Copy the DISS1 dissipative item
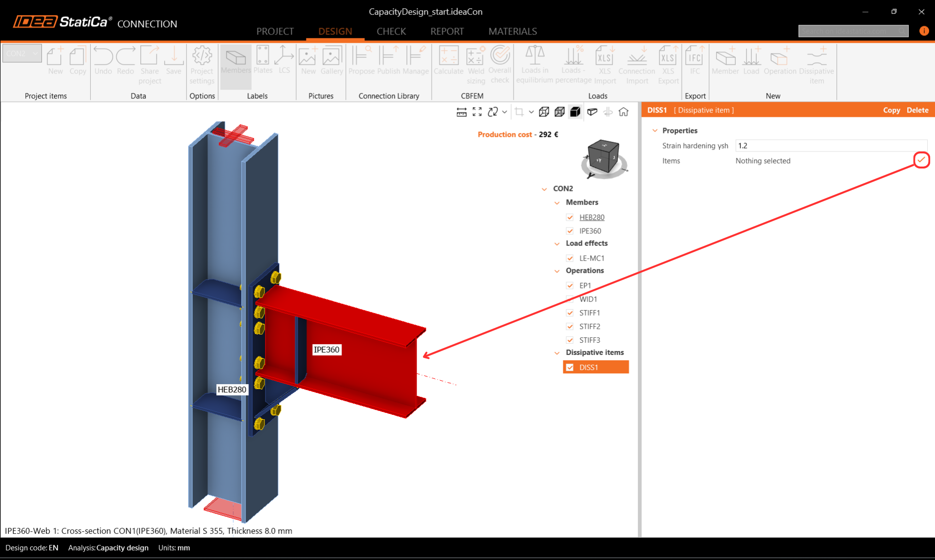935x560 pixels. 891,110
